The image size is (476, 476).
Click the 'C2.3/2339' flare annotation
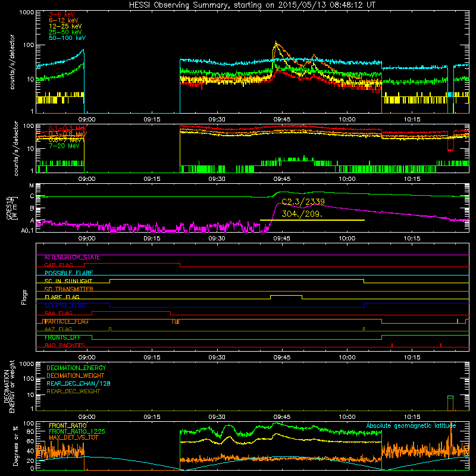coord(303,202)
